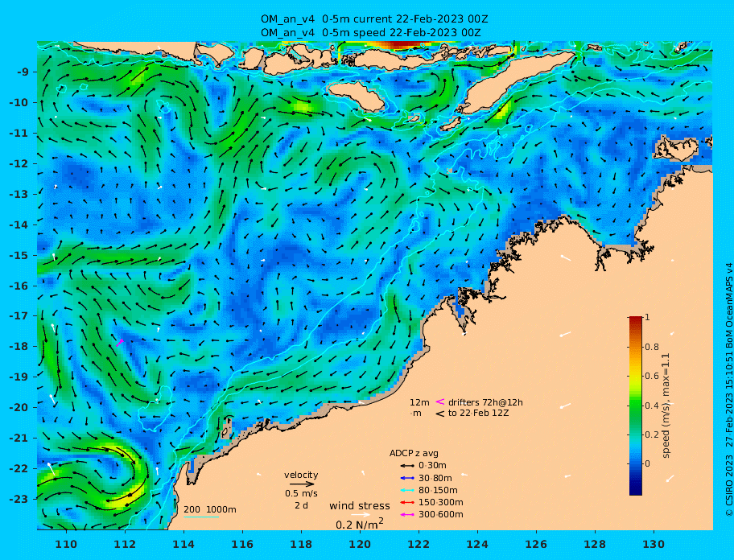Click the vertical CSIRO 2023 copyright text
This screenshot has width=734, height=560.
[728, 389]
